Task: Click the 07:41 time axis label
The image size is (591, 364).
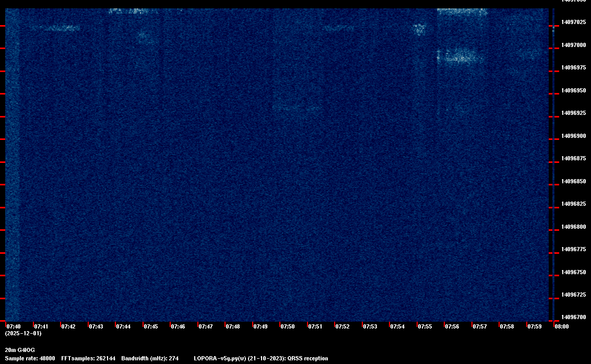Action: point(41,326)
